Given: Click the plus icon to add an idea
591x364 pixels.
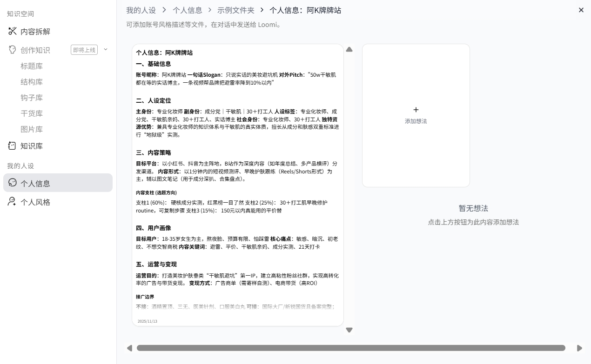Looking at the screenshot, I should click(416, 110).
